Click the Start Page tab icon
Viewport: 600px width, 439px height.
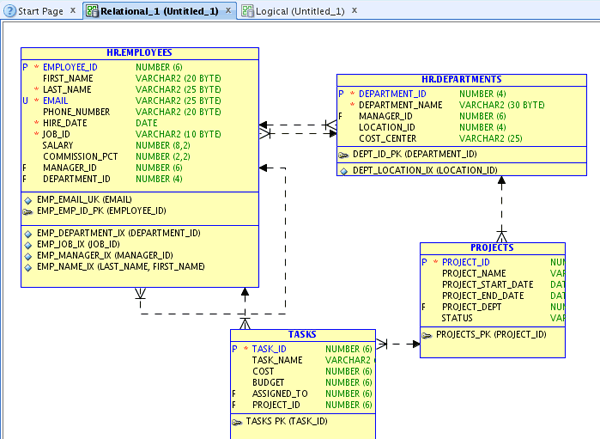(x=10, y=11)
